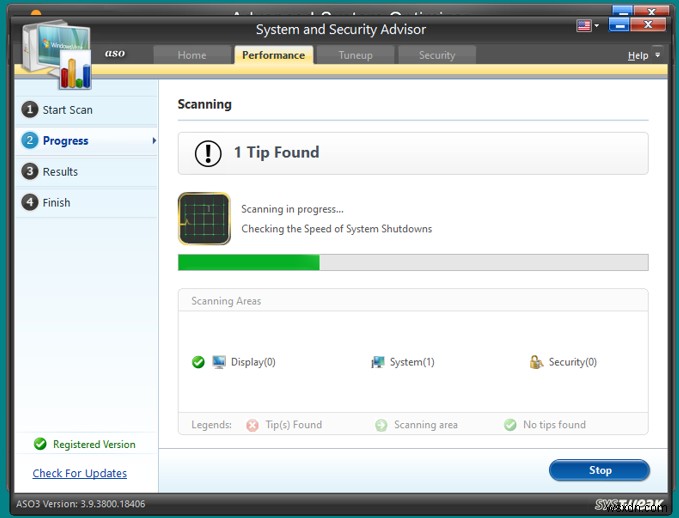Click the System computer icon
Screen dimensions: 679x518
pyautogui.click(x=378, y=362)
